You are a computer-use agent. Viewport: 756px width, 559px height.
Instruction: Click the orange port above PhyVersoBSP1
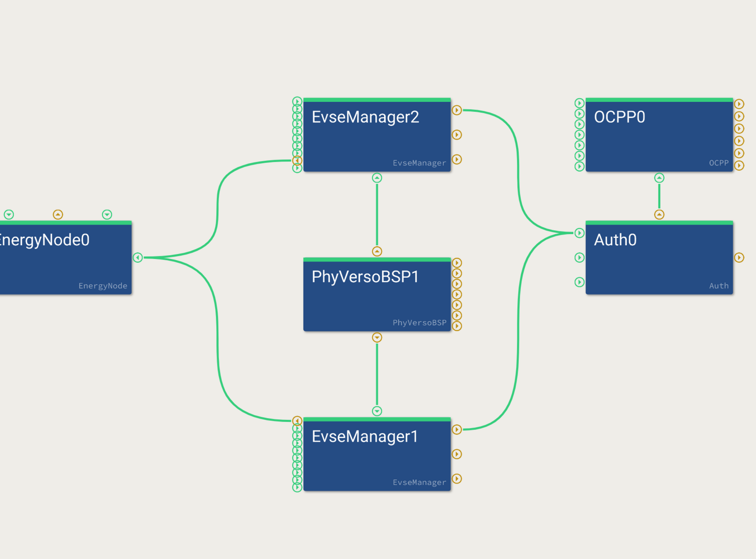(377, 251)
